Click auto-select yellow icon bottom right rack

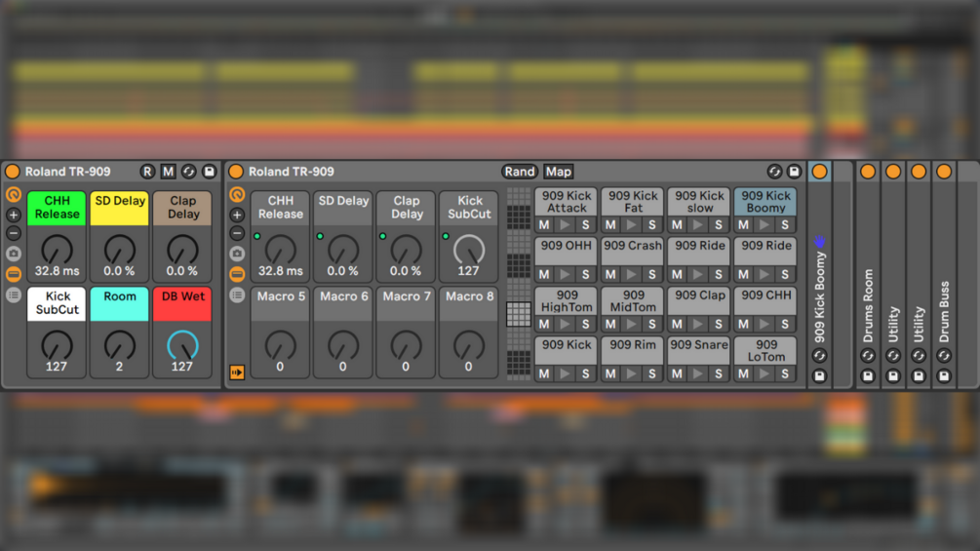tap(237, 373)
